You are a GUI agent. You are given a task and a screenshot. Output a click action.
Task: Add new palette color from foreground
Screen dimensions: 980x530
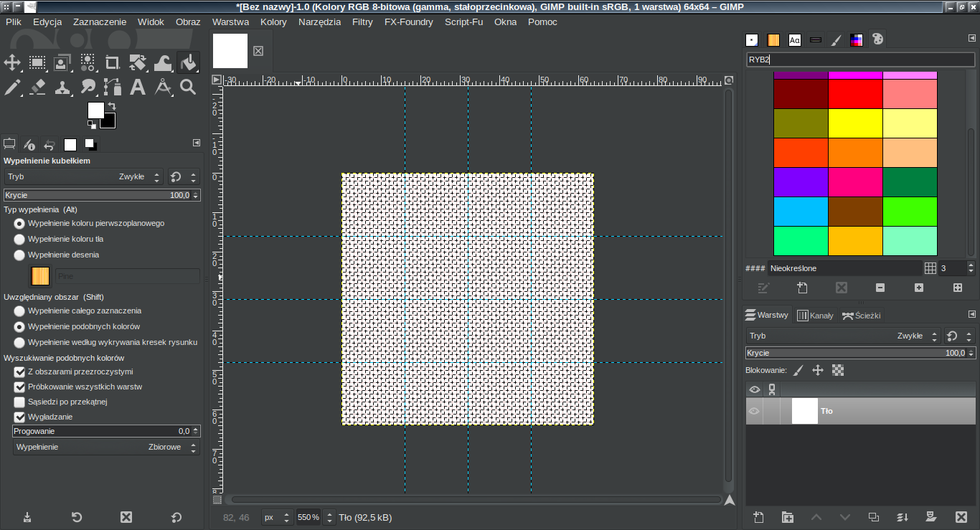[803, 288]
